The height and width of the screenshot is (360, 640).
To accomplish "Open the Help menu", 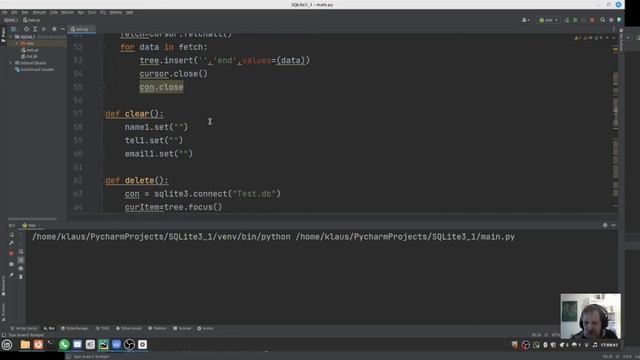I will pos(129,13).
